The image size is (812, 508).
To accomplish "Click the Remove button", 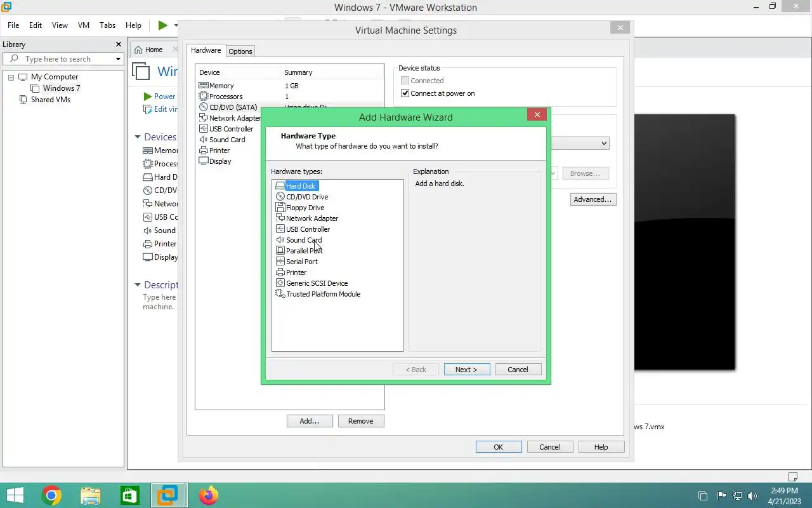I will pos(361,421).
